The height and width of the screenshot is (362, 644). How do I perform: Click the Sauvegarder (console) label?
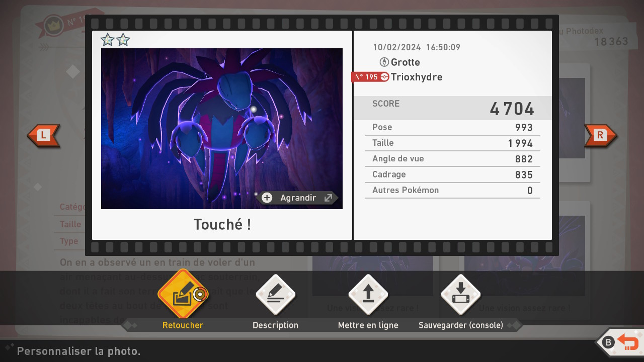[x=460, y=325]
